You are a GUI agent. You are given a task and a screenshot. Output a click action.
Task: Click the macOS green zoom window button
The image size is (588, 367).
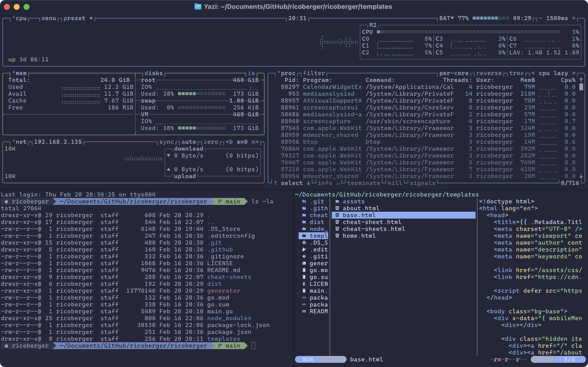pyautogui.click(x=27, y=7)
